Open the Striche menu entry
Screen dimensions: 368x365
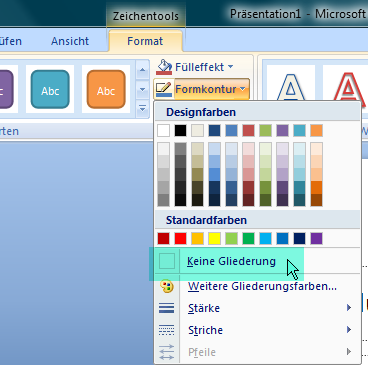258,330
